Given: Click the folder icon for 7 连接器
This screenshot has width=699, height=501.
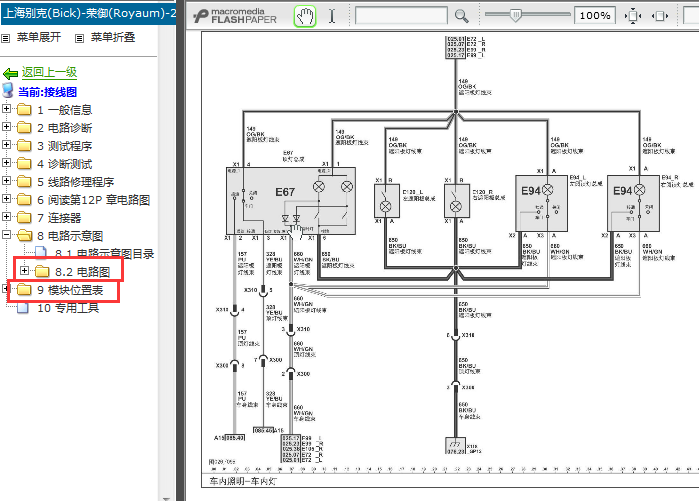Looking at the screenshot, I should [24, 218].
